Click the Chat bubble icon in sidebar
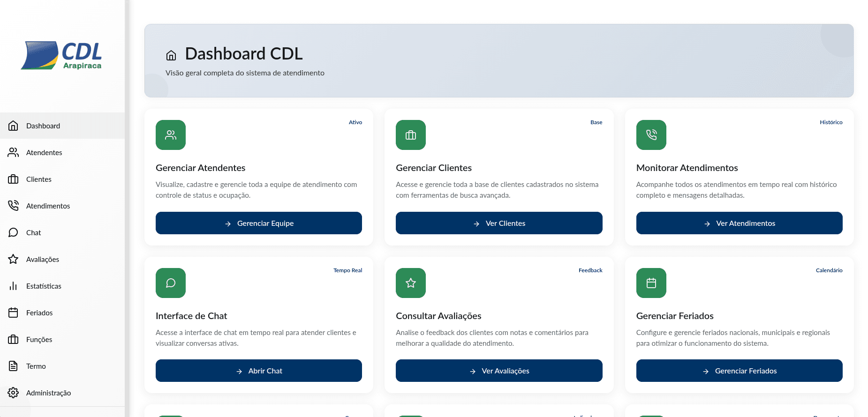The image size is (868, 417). 13,232
